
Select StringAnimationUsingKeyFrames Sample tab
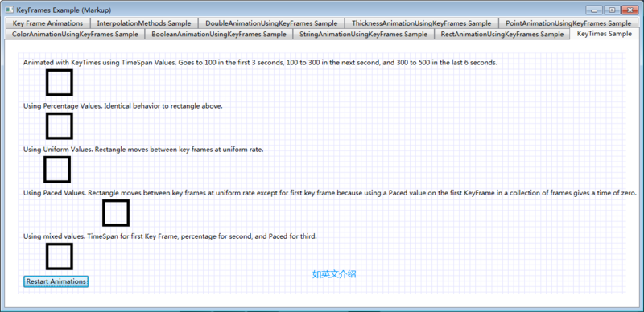[364, 34]
